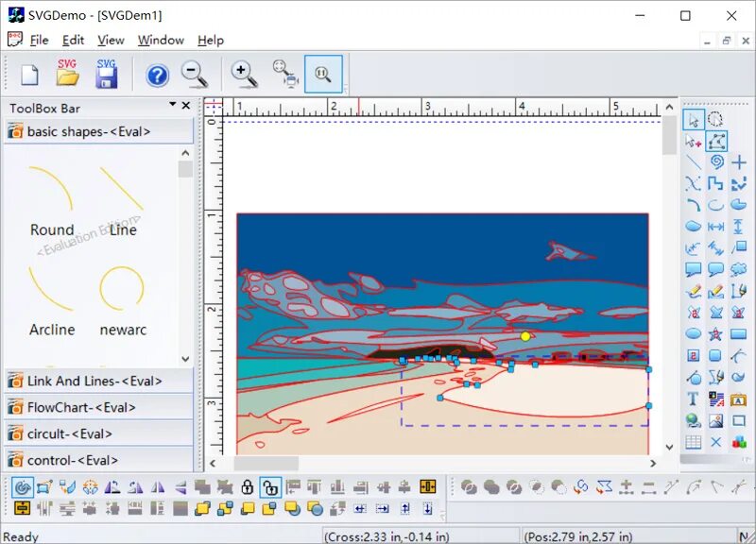Image resolution: width=756 pixels, height=544 pixels.
Task: Choose the cloud callout shape tool
Action: [x=739, y=270]
